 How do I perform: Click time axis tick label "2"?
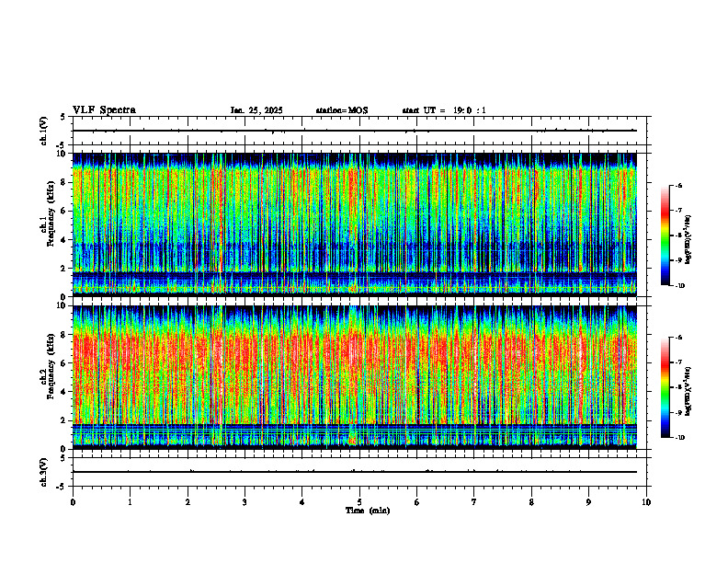click(188, 502)
